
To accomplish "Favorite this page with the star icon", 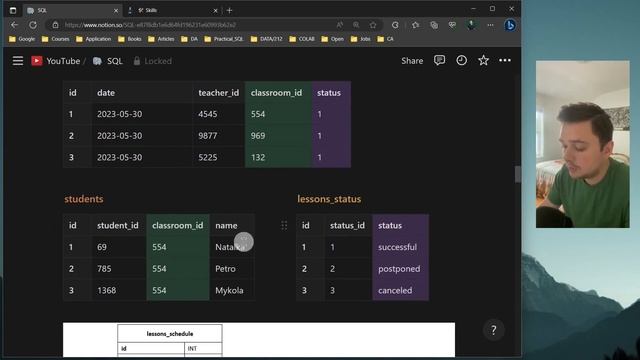I will click(483, 60).
